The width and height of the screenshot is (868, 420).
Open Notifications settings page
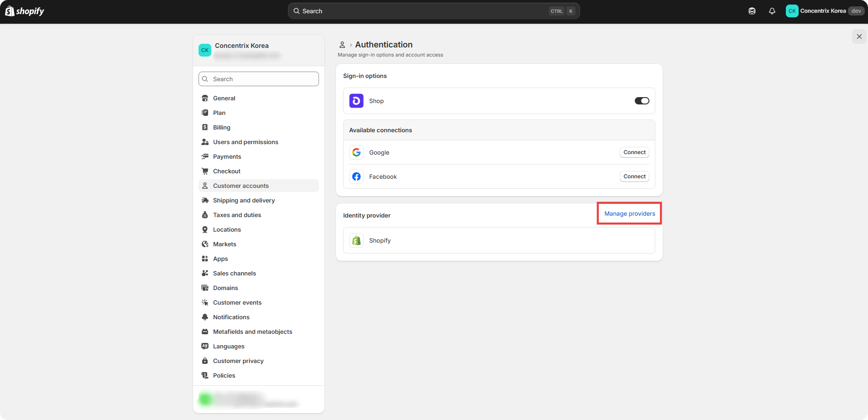tap(259, 317)
